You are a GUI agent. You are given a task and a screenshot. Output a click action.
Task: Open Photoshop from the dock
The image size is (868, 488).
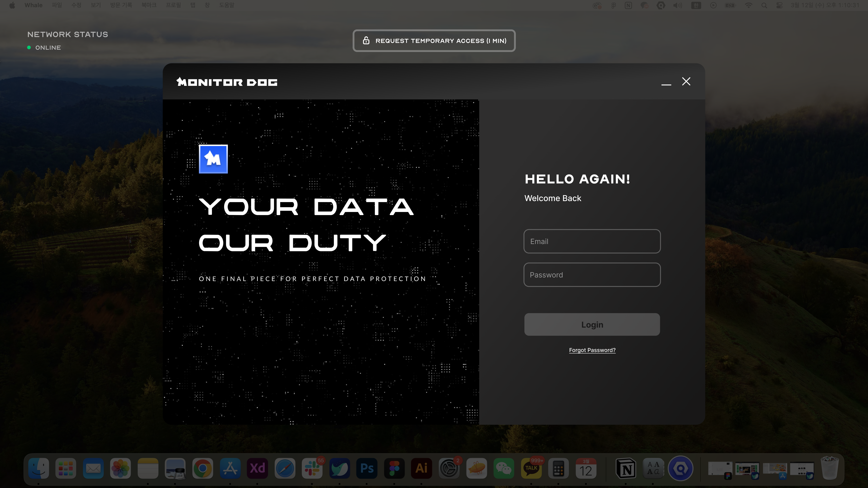367,468
